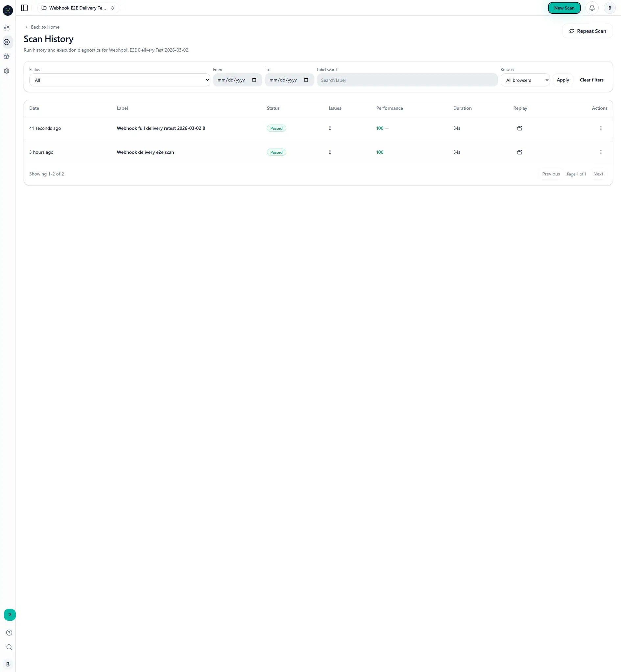Toggle the sidebar panel icon top left
Screen dimensions: 621x672
coord(24,8)
